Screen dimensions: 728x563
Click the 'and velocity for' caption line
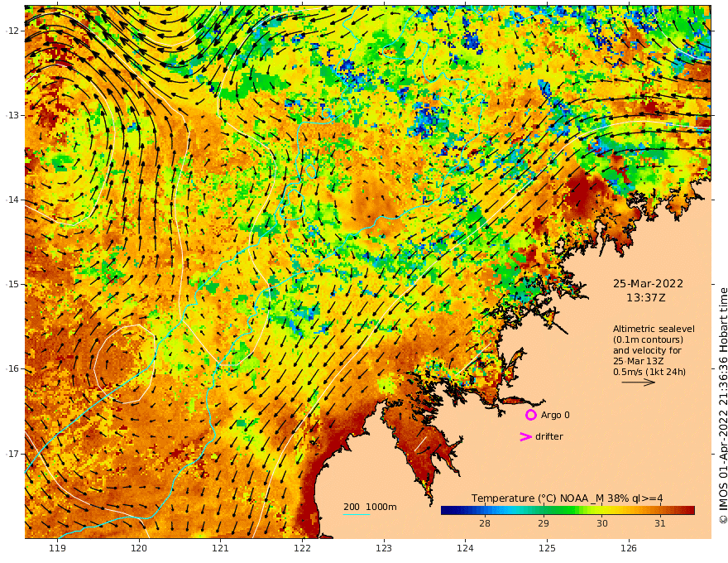[647, 350]
